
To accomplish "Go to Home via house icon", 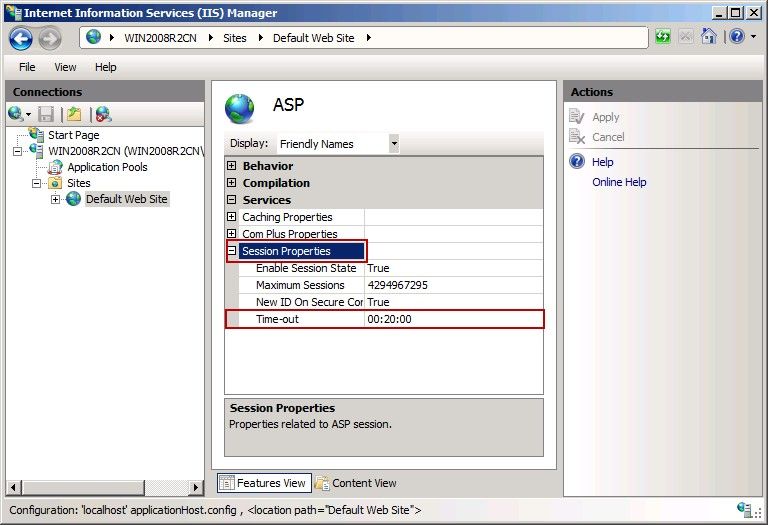I will [708, 36].
